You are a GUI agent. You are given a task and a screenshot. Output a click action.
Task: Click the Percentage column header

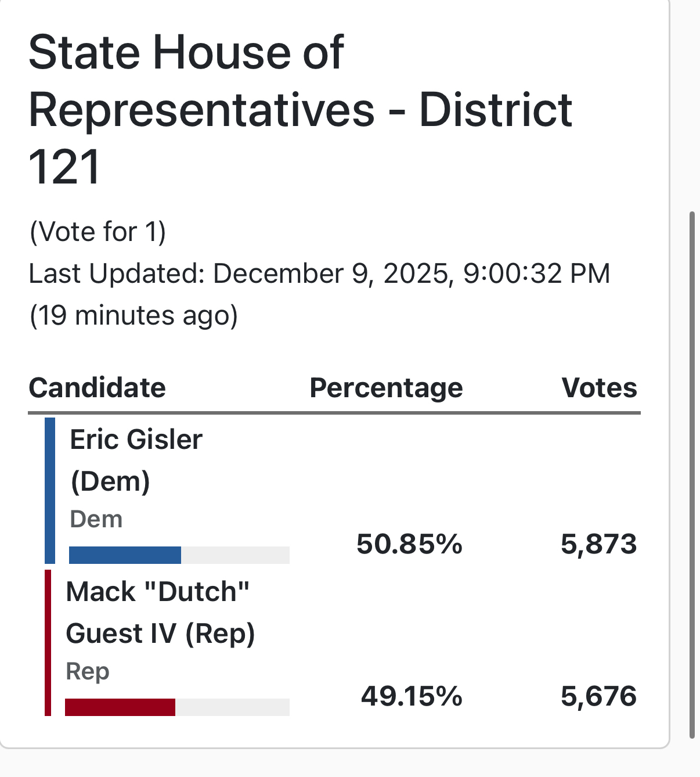[x=386, y=387]
